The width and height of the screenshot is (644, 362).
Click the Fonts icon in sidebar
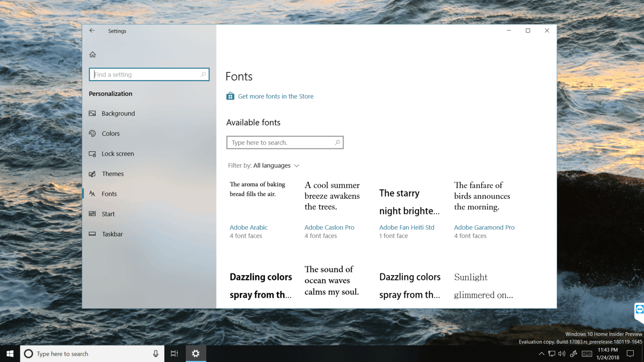[92, 194]
